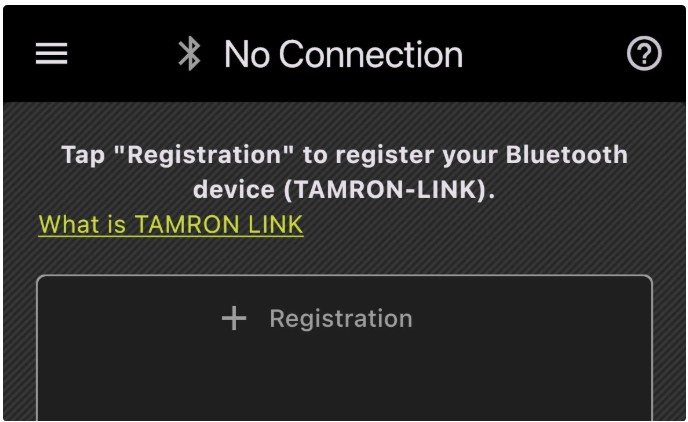Screen dimensions: 688x422
Task: Click the word "Bluetooth" in instructions
Action: [565, 156]
